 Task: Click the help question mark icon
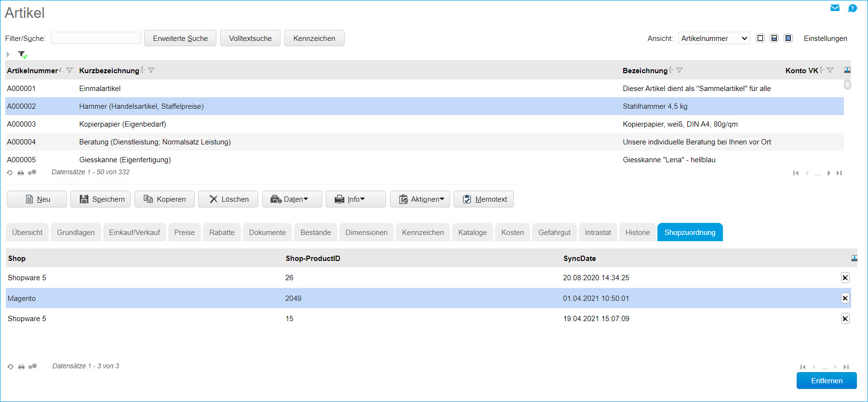852,8
